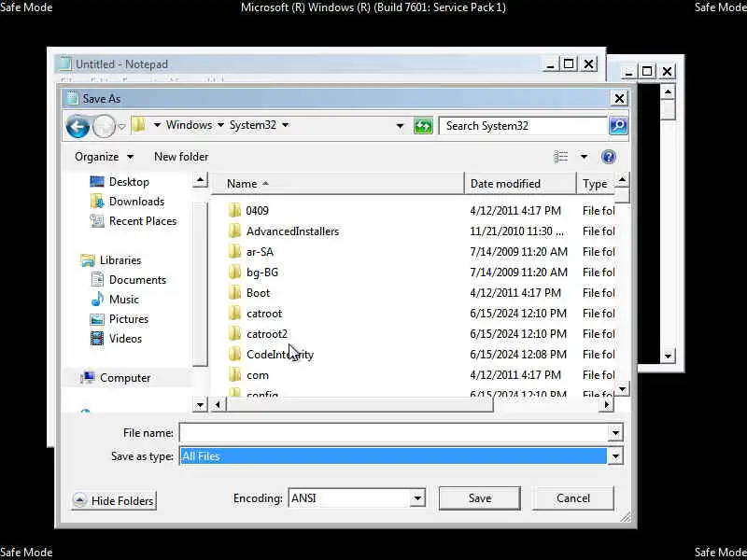
Task: Click the Videos library icon
Action: (97, 339)
